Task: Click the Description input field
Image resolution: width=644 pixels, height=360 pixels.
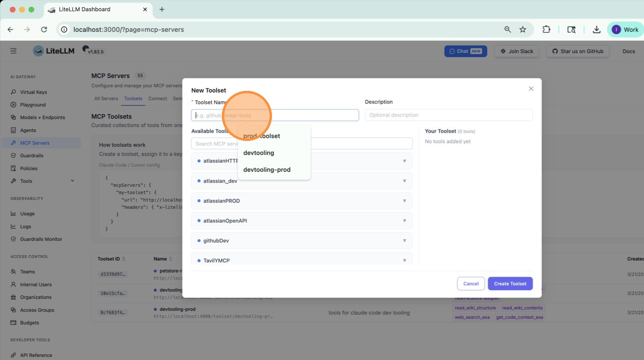Action: click(x=449, y=115)
